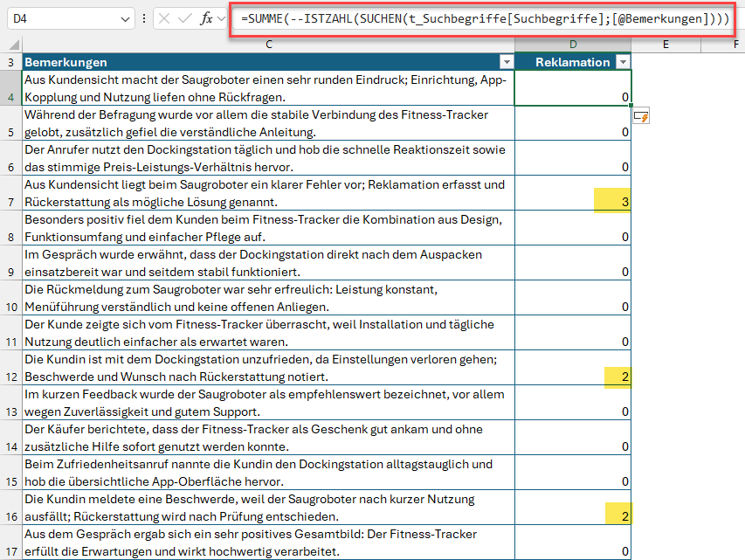Click the Enter checkmark formula icon
The image size is (745, 560).
(184, 19)
